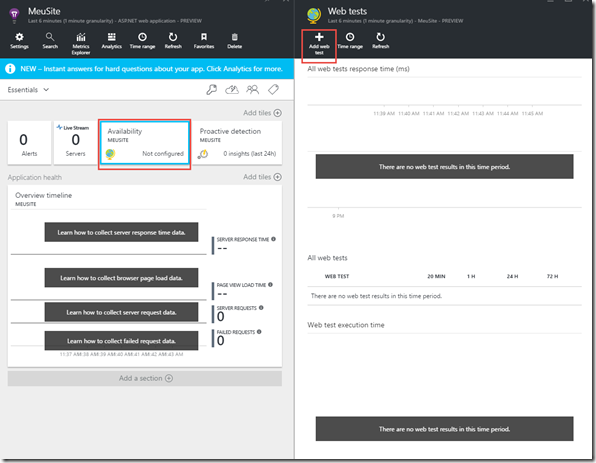Refresh the Web tests blade
596x463 pixels.
click(x=380, y=41)
